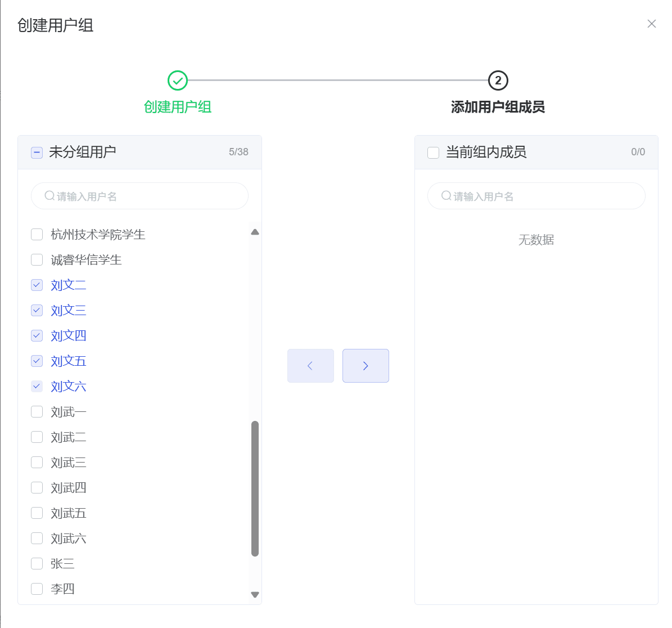Screen dimensions: 672x628
Task: Close the 创建用户组 dialog
Action: click(x=651, y=24)
